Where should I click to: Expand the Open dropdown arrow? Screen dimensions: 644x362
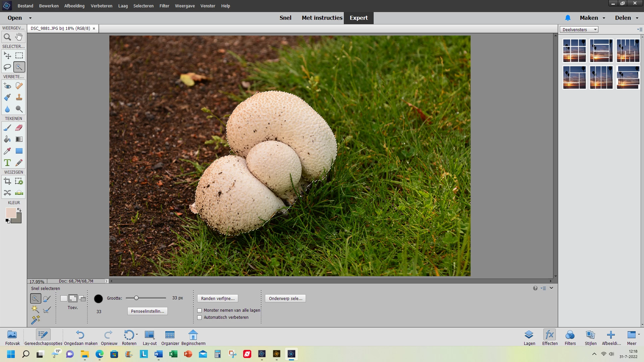[30, 18]
